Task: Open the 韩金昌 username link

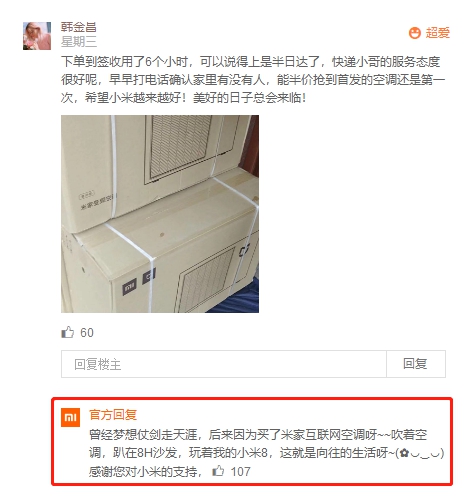Action: tap(79, 27)
